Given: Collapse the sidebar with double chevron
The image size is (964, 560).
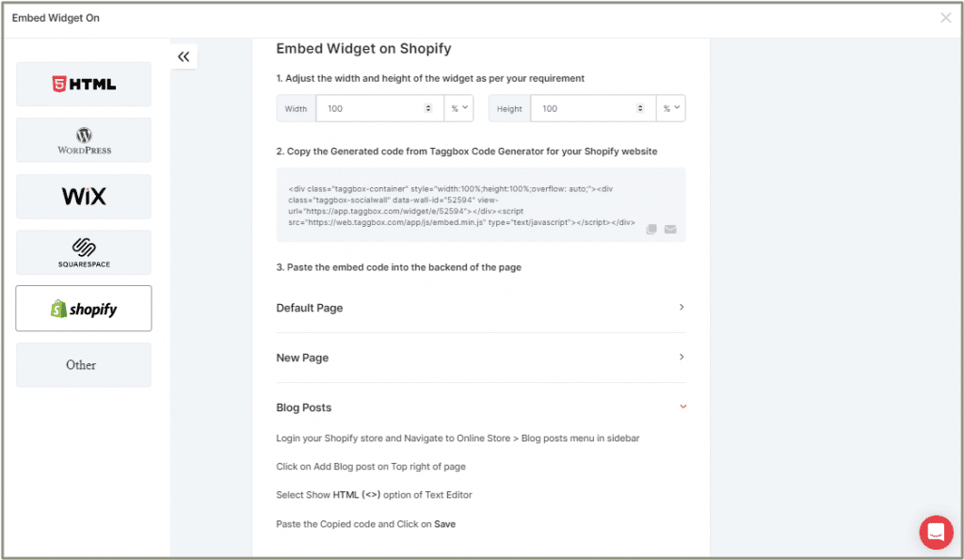Looking at the screenshot, I should (x=184, y=55).
